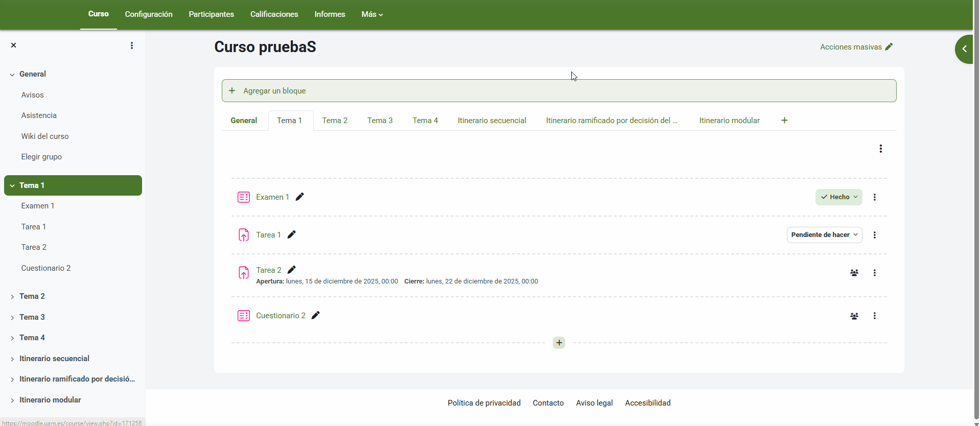Switch to the Tema 3 tab

[x=380, y=121]
